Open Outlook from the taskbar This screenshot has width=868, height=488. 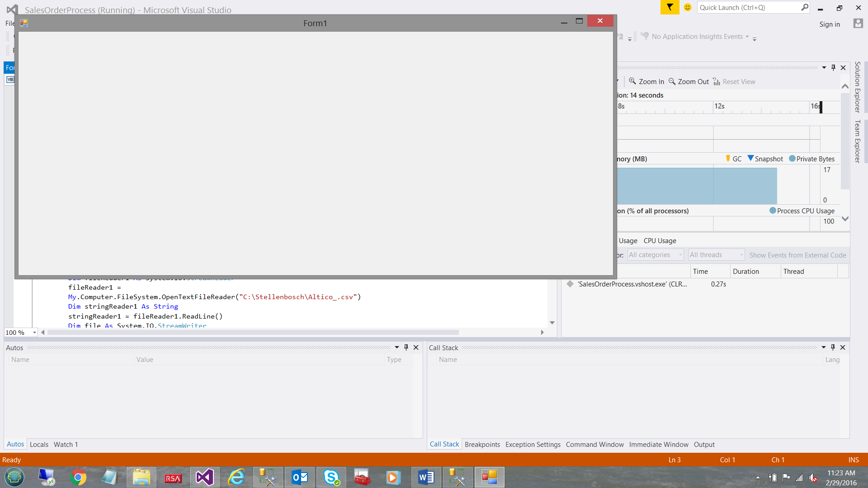tap(299, 477)
